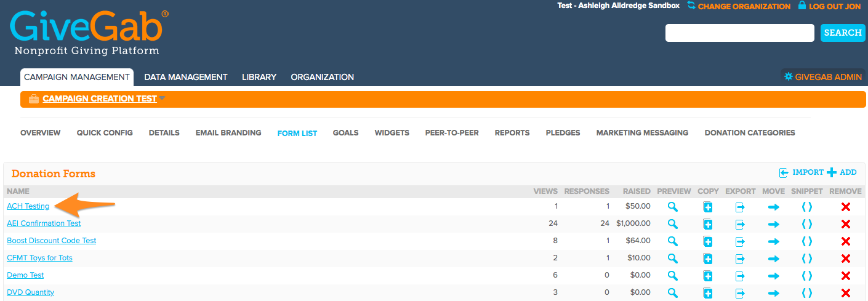Delete the AEI Confirmation Test form
Screen dimensions: 868x301
coord(845,225)
